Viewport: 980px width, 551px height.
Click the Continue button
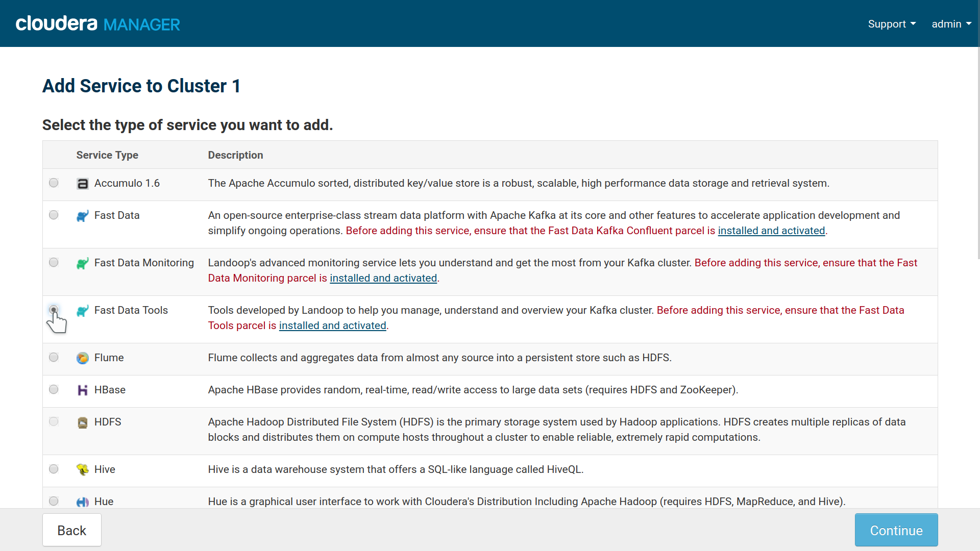click(896, 530)
